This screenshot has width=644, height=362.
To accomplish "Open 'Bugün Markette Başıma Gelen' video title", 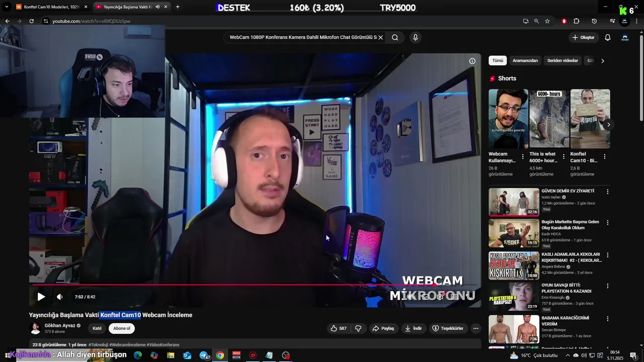I will 570,225.
